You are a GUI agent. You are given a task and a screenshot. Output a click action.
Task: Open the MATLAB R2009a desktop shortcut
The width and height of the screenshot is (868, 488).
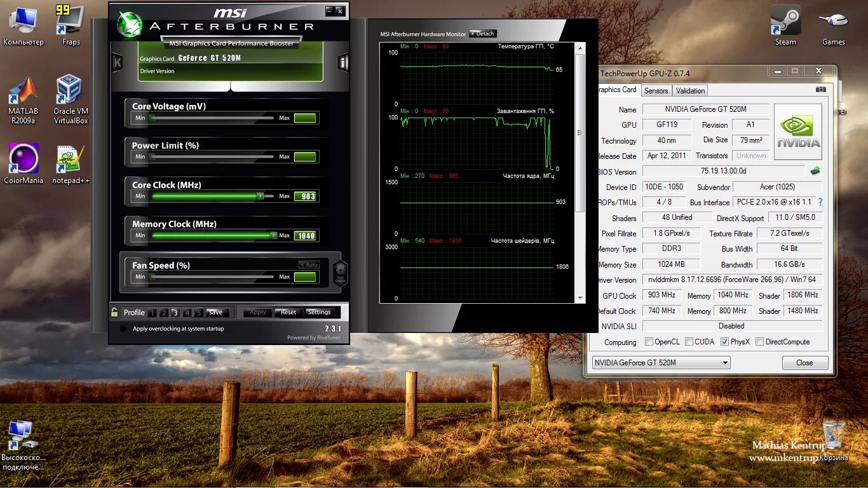coord(23,100)
